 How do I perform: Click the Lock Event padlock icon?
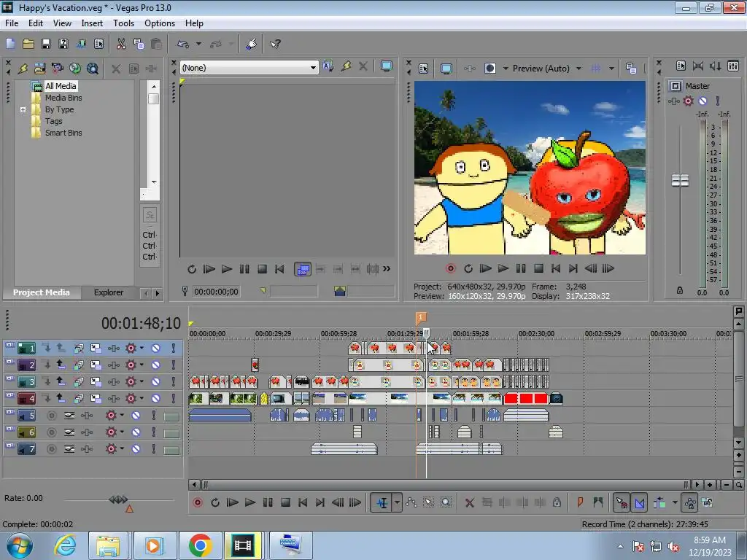[557, 502]
